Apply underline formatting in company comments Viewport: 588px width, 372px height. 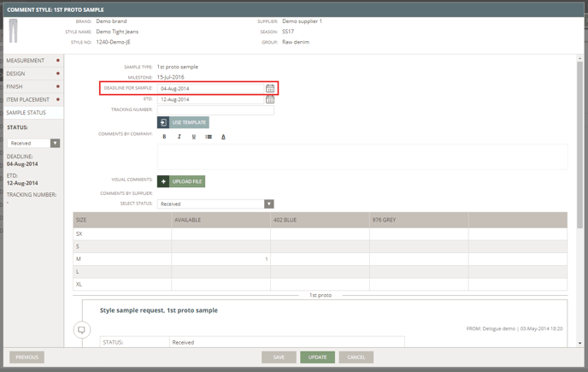click(x=194, y=137)
